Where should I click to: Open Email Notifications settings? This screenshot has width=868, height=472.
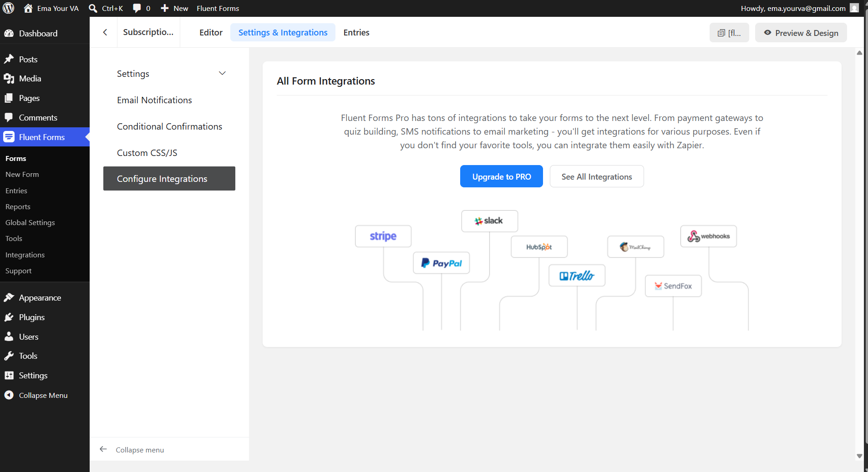click(x=154, y=100)
